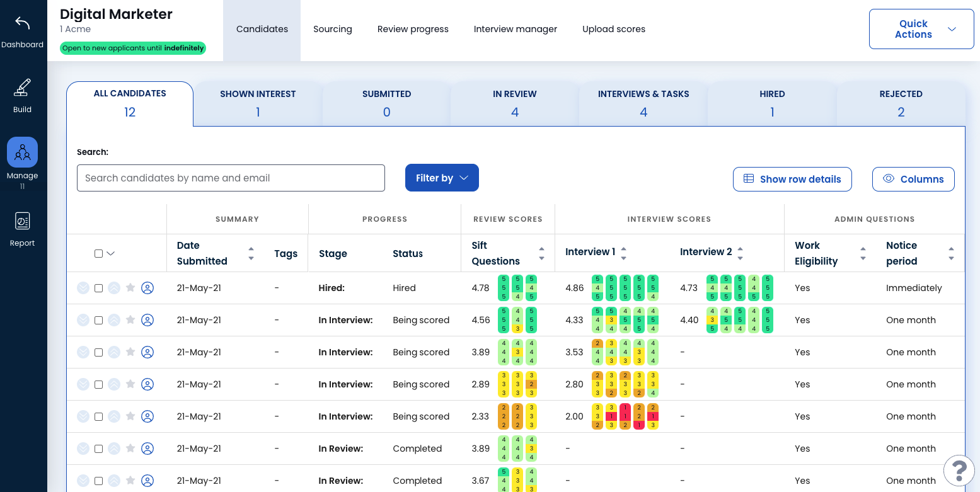Expand the chevron beside the select-all checkbox
Image resolution: width=980 pixels, height=492 pixels.
(111, 253)
